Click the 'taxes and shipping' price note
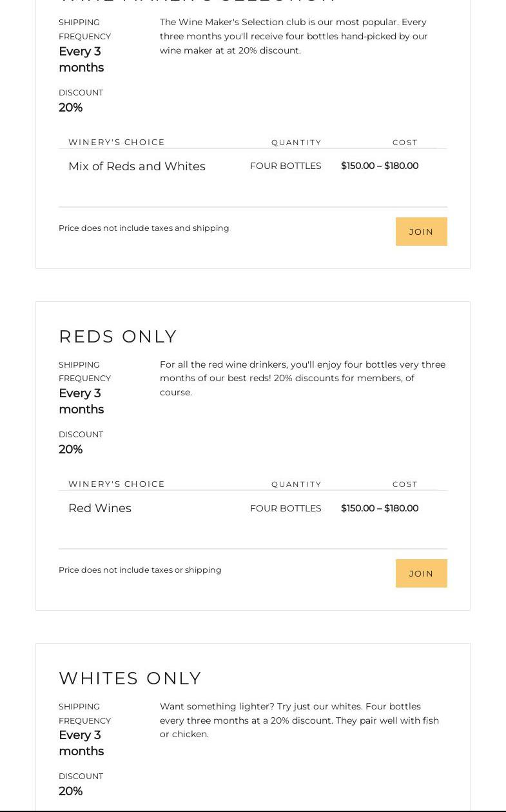The height and width of the screenshot is (812, 506). click(x=144, y=228)
